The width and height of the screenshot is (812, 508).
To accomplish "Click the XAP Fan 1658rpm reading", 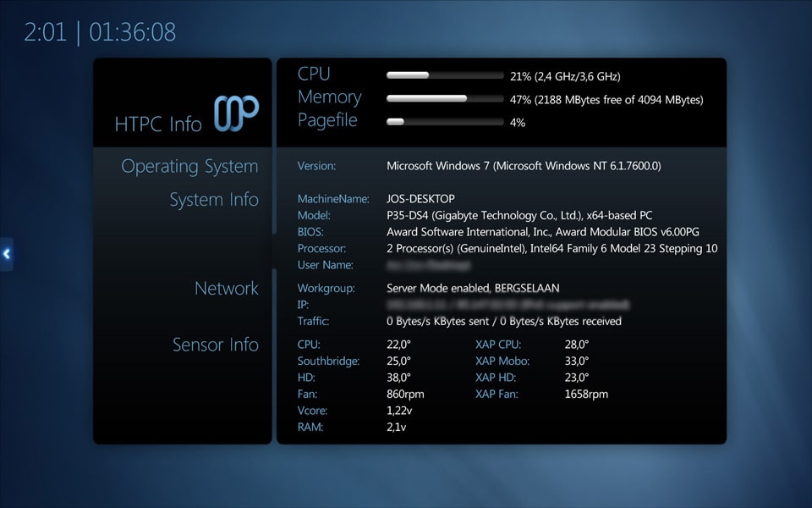I will tap(586, 395).
